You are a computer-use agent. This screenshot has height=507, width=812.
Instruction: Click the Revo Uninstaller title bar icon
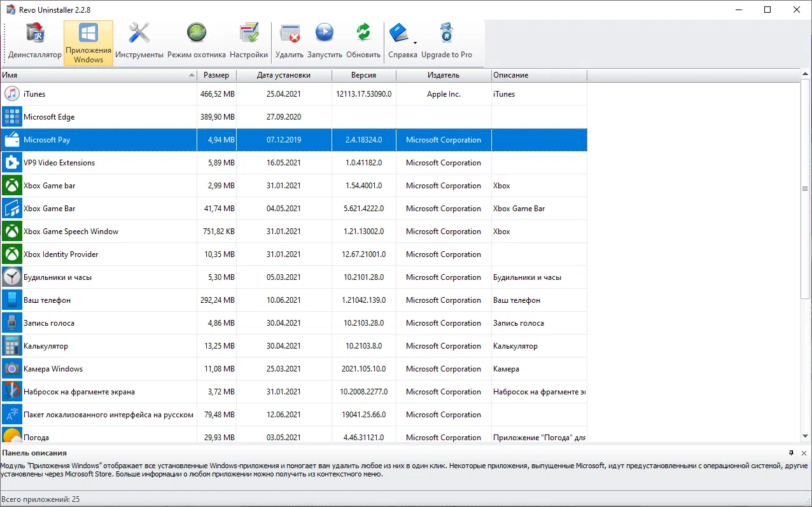click(x=10, y=10)
